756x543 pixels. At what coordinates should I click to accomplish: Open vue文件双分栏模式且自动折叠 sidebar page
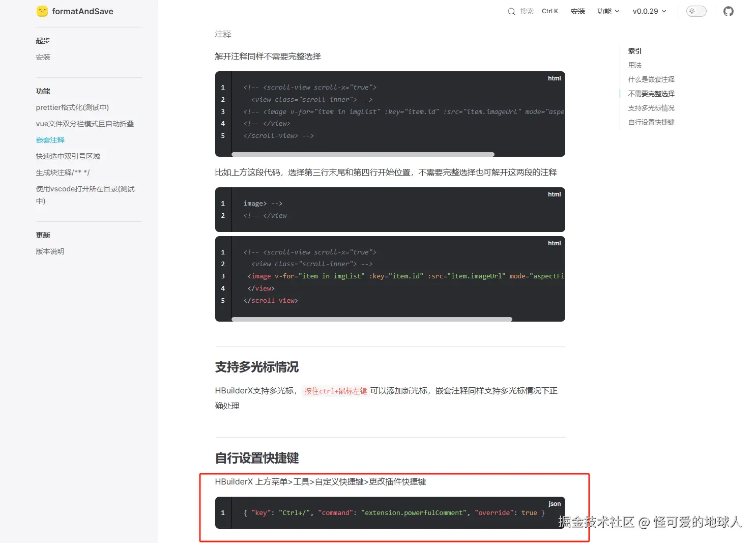(x=85, y=124)
